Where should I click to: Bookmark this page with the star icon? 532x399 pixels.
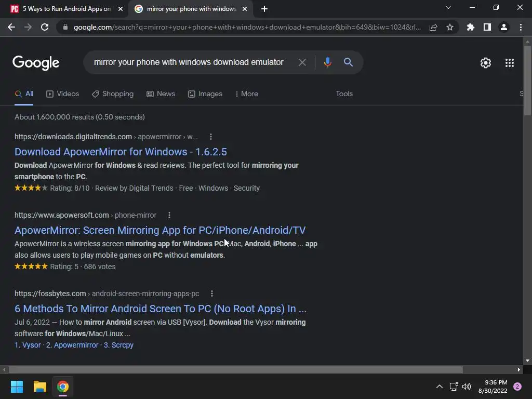[450, 27]
